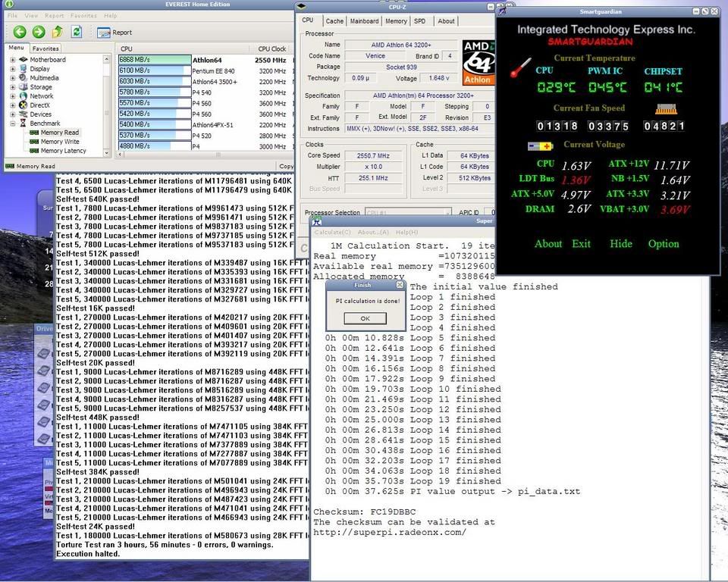Click the superpi.radeonx.com URL text
Viewport: 728px width, 582px height.
pos(390,532)
